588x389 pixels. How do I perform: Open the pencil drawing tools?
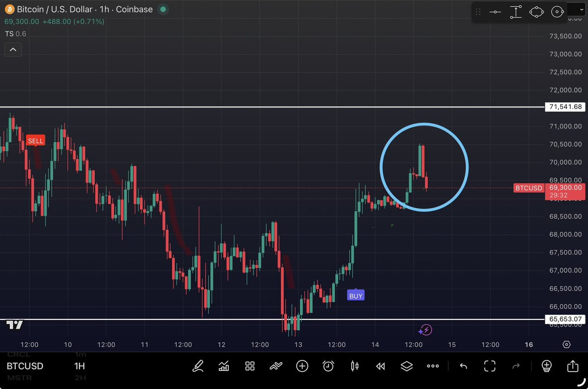click(198, 366)
